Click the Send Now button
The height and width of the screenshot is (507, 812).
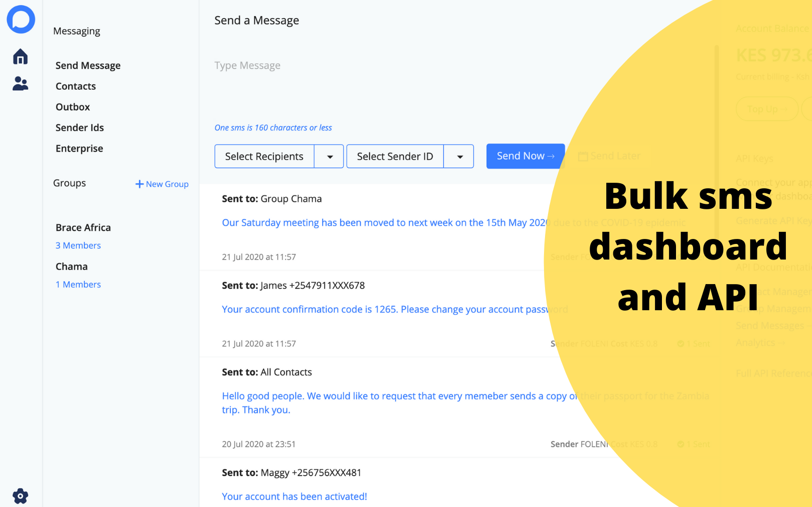click(525, 156)
